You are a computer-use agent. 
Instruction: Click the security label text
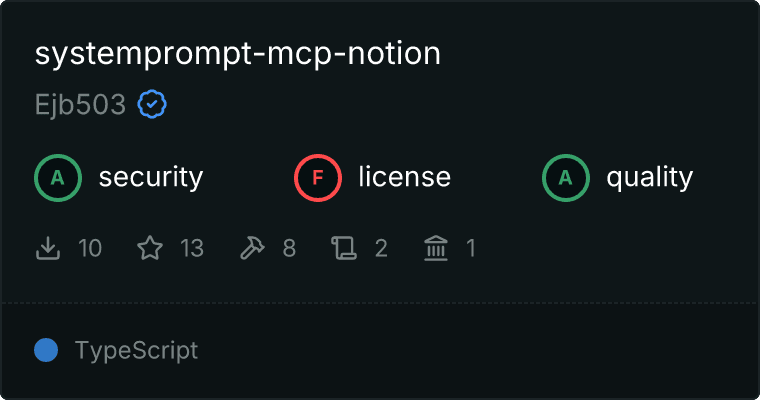[x=151, y=177]
